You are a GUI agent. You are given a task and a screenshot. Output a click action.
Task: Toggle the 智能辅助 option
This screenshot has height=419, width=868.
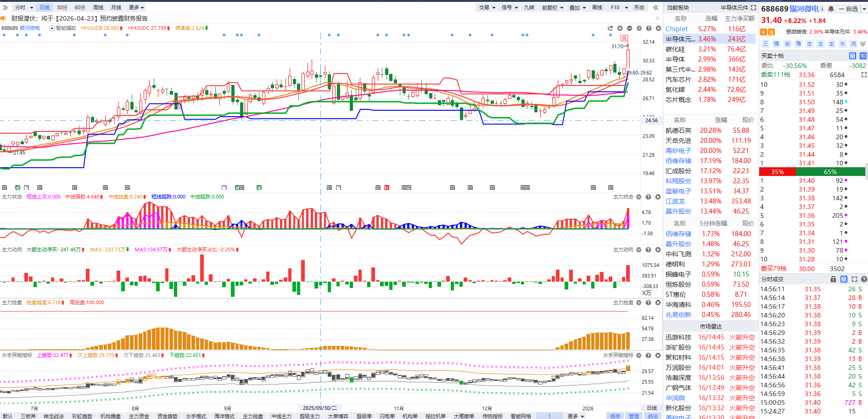(52, 28)
